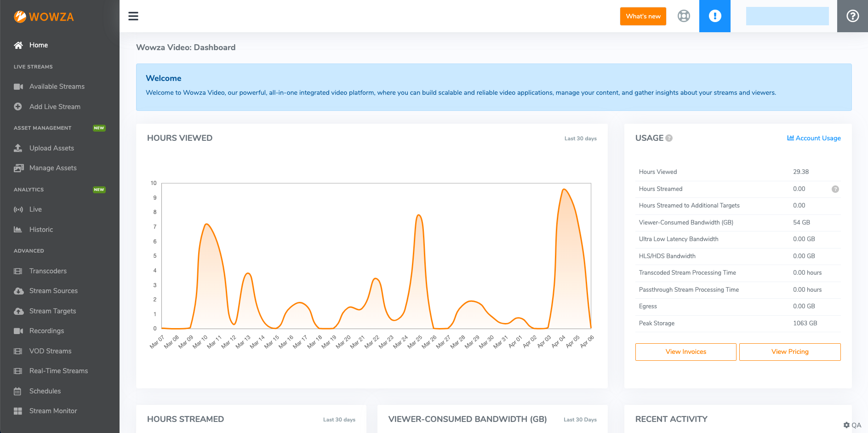The height and width of the screenshot is (433, 868).
Task: Click the VIEWER-CONSUMED BANDWIDTH (GB) heading
Action: tap(468, 419)
